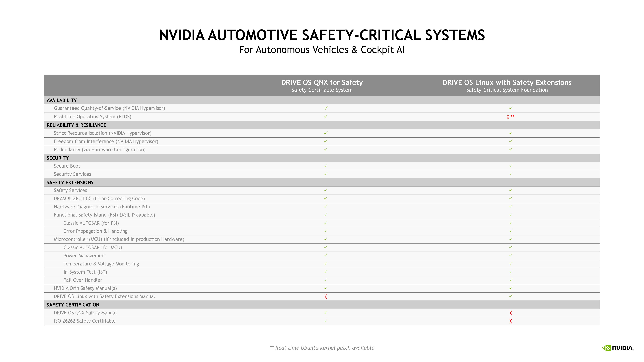Click the Linux-column check mark for Functional Safety Island
The height and width of the screenshot is (362, 644).
click(x=511, y=215)
